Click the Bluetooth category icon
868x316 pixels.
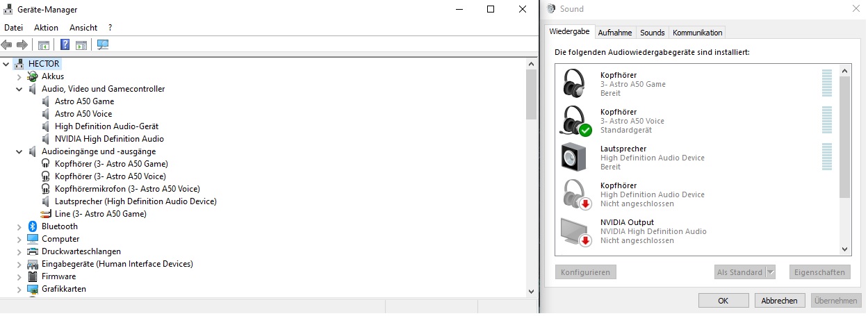pyautogui.click(x=33, y=226)
